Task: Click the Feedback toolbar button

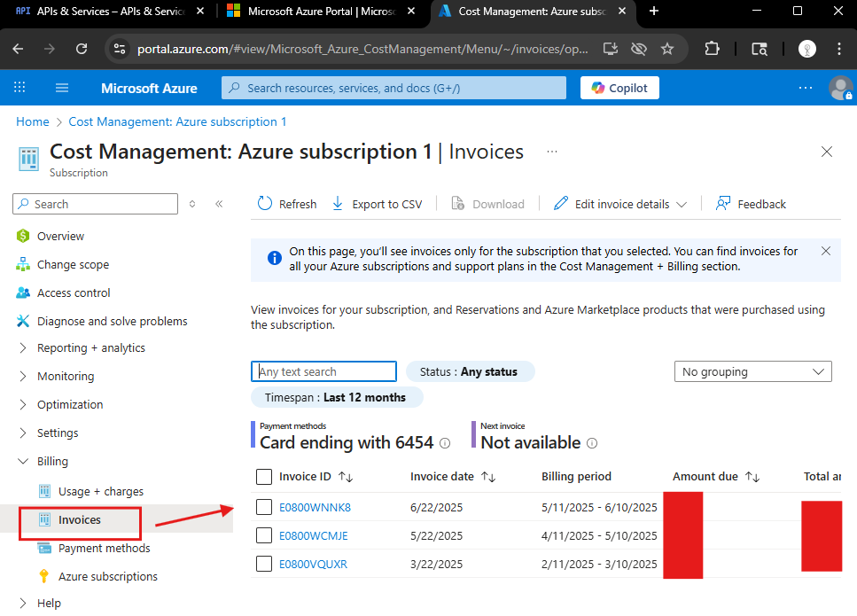Action: (751, 204)
